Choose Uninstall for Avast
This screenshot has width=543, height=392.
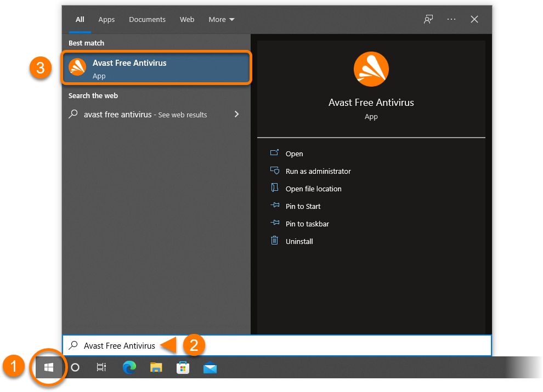[299, 241]
